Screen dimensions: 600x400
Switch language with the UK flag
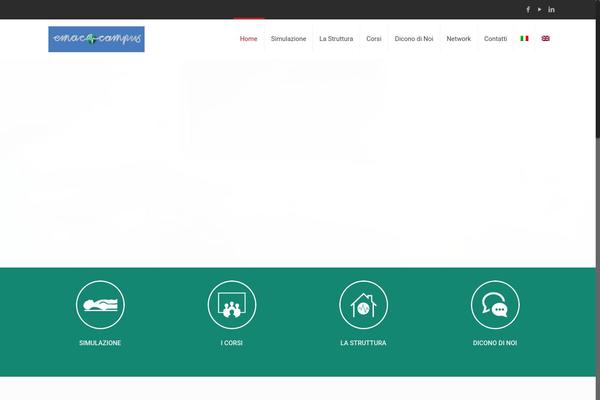[546, 38]
